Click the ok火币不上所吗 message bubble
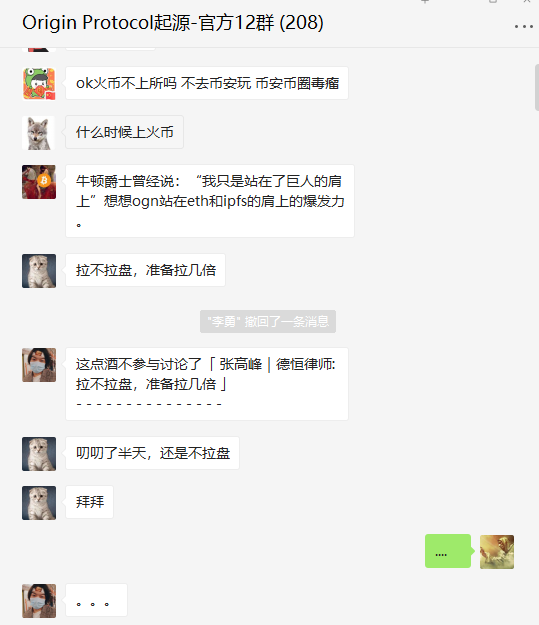539x625 pixels. (207, 83)
